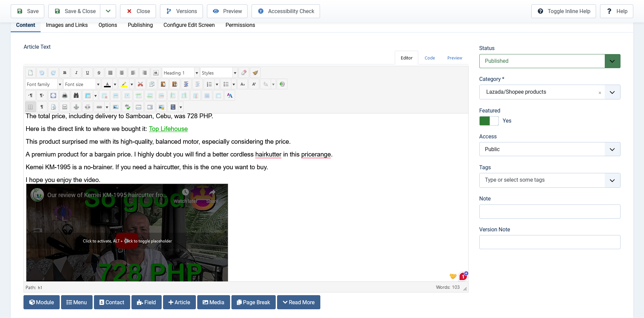Open the Top Lifehouse link
The width and height of the screenshot is (644, 318).
click(x=168, y=129)
